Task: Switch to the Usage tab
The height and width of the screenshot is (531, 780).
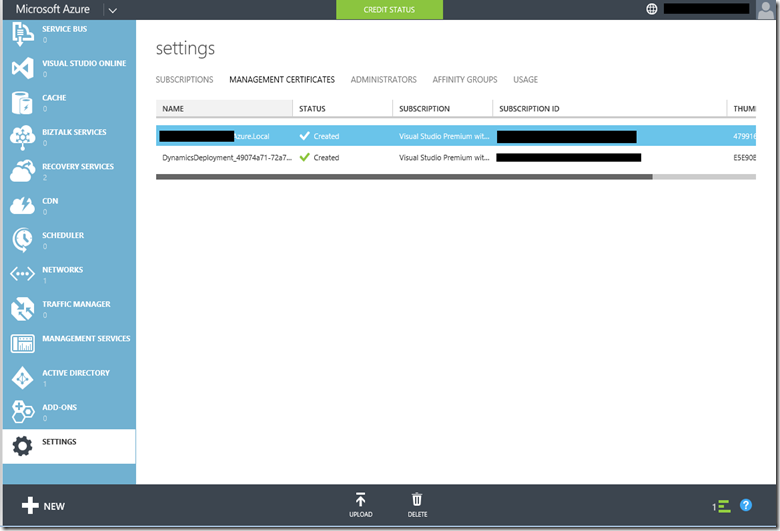Action: coord(525,80)
